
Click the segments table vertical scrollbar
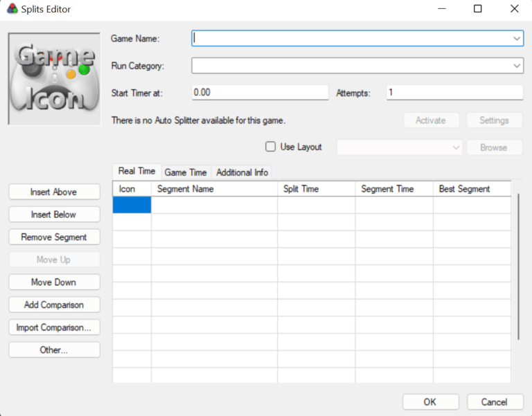tap(518, 266)
